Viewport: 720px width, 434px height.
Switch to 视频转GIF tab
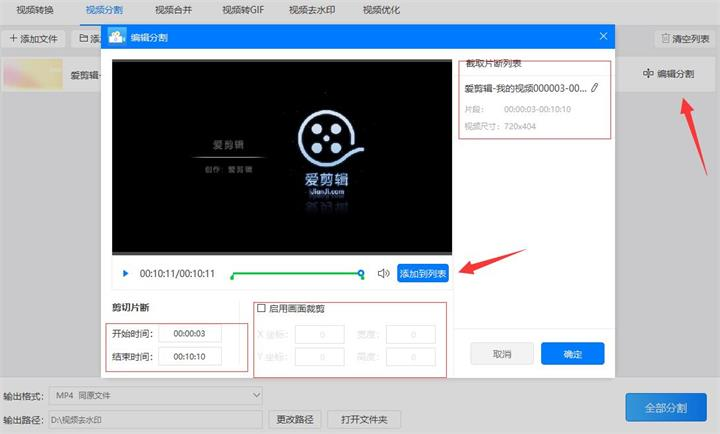pyautogui.click(x=243, y=10)
